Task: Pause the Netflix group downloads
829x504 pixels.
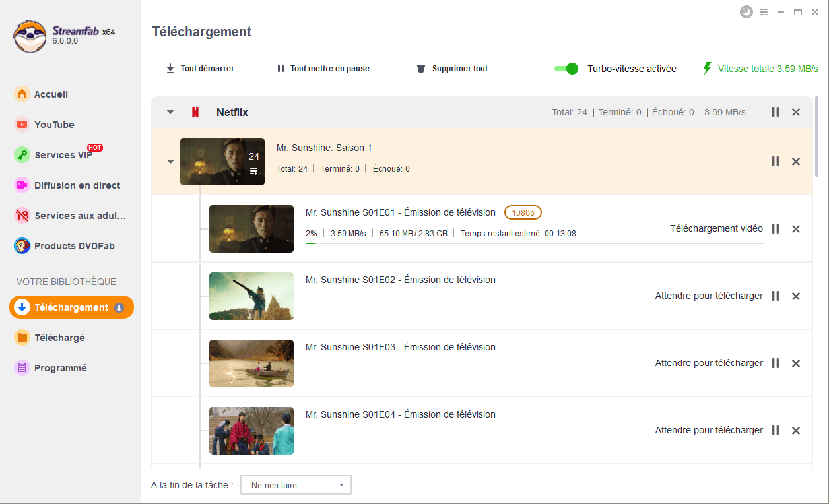Action: click(x=776, y=112)
